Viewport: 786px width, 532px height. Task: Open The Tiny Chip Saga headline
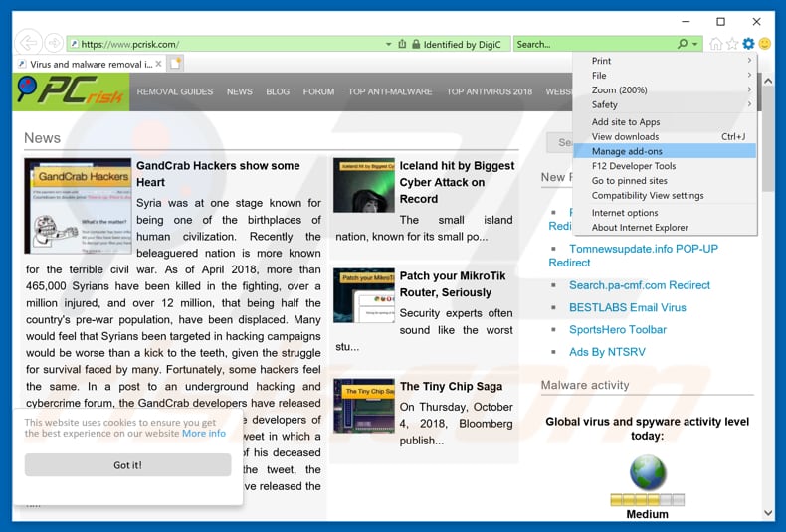[451, 386]
